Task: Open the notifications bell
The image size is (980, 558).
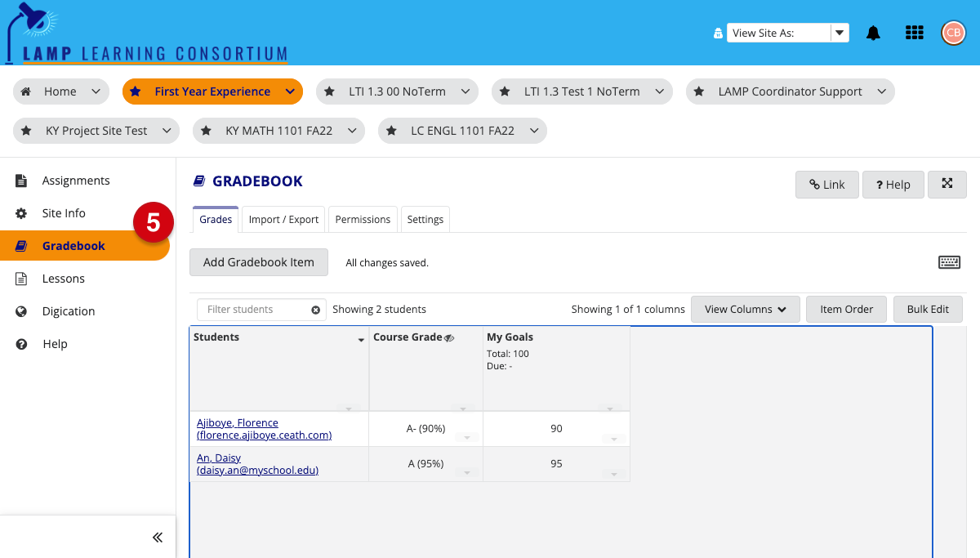Action: pos(874,33)
